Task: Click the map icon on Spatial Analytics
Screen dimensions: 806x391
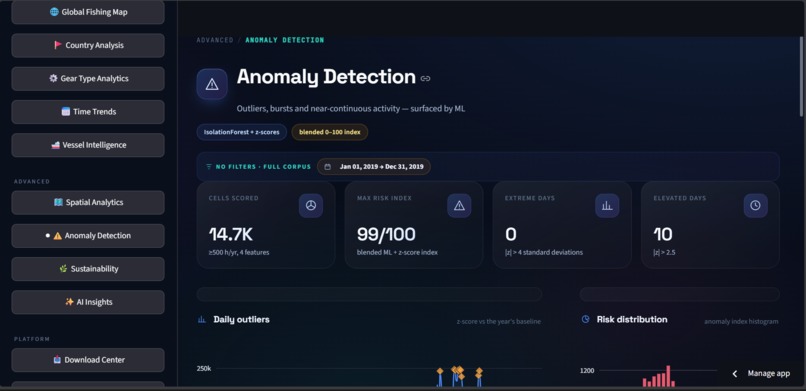Action: coord(58,202)
